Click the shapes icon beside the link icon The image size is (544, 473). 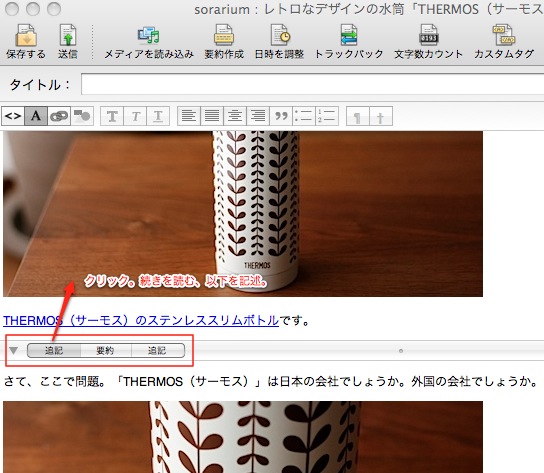(82, 116)
